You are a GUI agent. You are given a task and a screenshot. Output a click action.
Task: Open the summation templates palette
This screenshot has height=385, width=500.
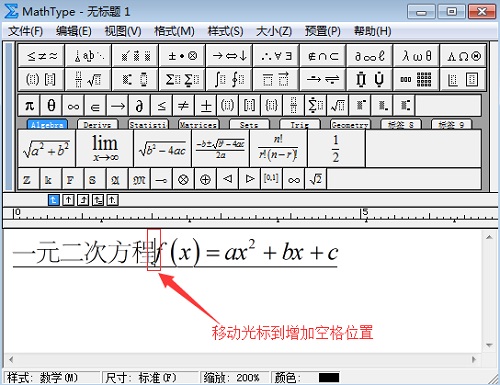tap(182, 79)
